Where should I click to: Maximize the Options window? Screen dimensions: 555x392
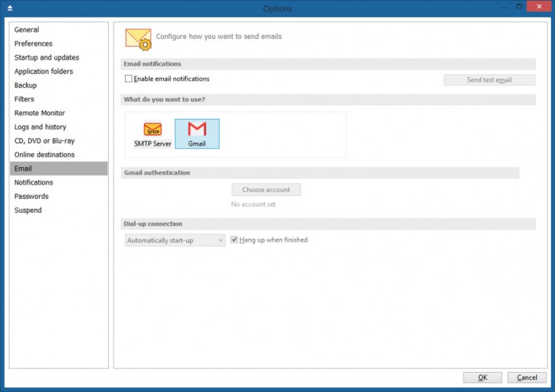pyautogui.click(x=519, y=6)
